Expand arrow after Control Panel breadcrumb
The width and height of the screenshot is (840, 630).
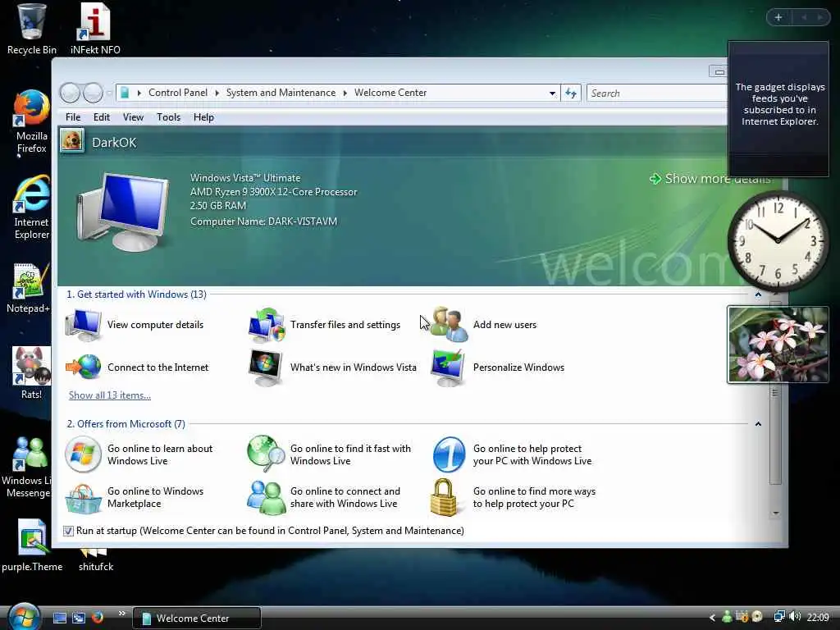[x=217, y=94]
